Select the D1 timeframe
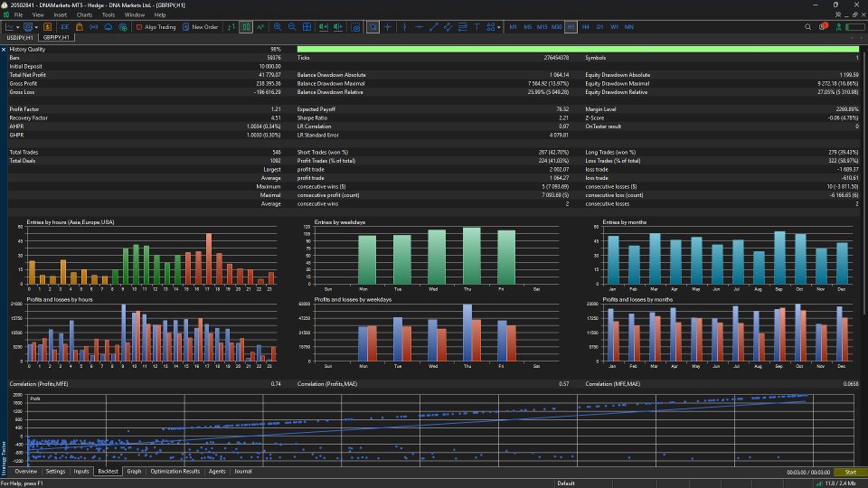The height and width of the screenshot is (488, 868). tap(600, 27)
